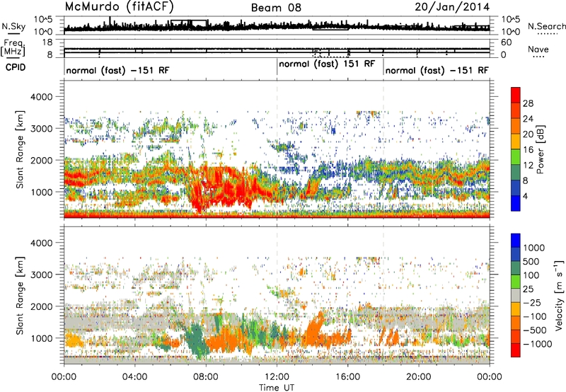566x392 pixels.
Task: Click the 4000 tick on velocity panel axis
Action: (x=41, y=243)
